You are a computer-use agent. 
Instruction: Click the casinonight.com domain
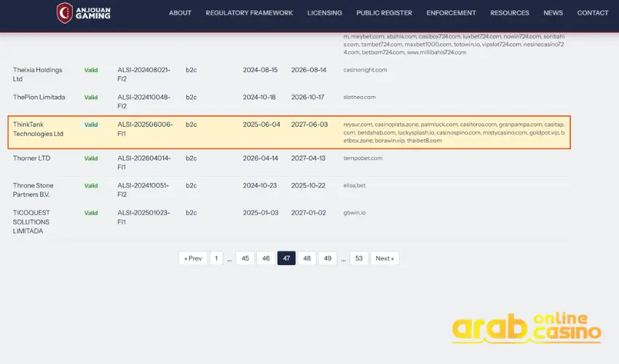(365, 70)
